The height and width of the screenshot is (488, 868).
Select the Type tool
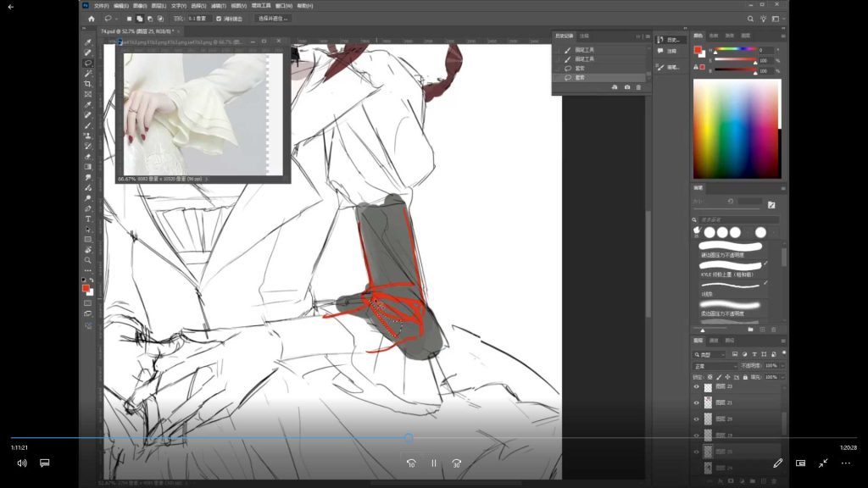(88, 219)
